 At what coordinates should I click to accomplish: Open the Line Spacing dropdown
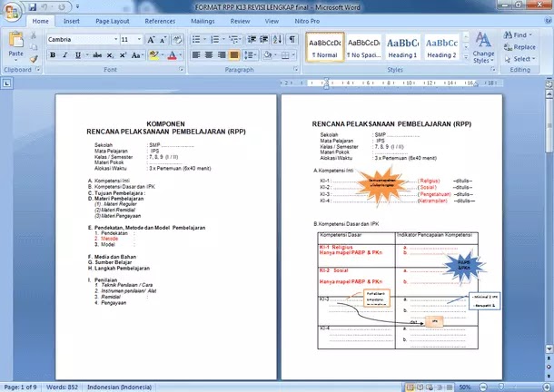251,55
